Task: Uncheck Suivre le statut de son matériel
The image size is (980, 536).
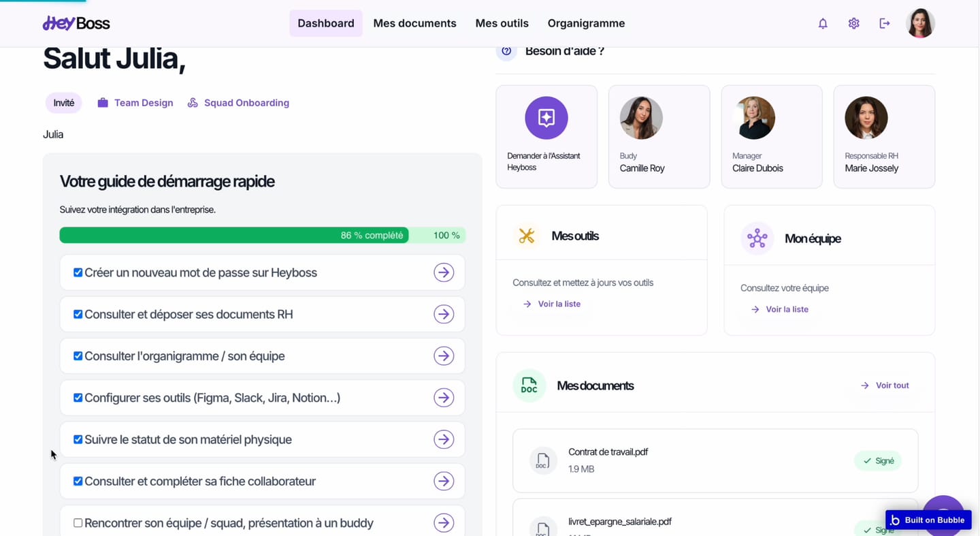Action: coord(78,439)
